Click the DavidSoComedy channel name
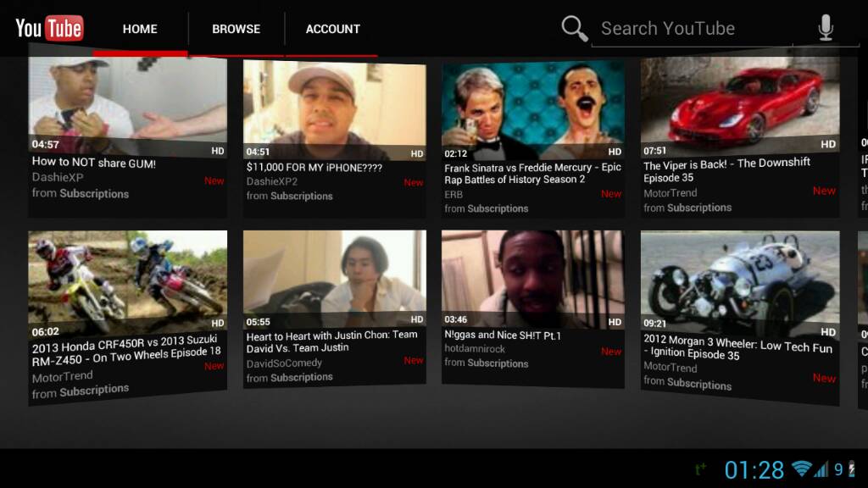This screenshot has height=488, width=868. (x=284, y=363)
